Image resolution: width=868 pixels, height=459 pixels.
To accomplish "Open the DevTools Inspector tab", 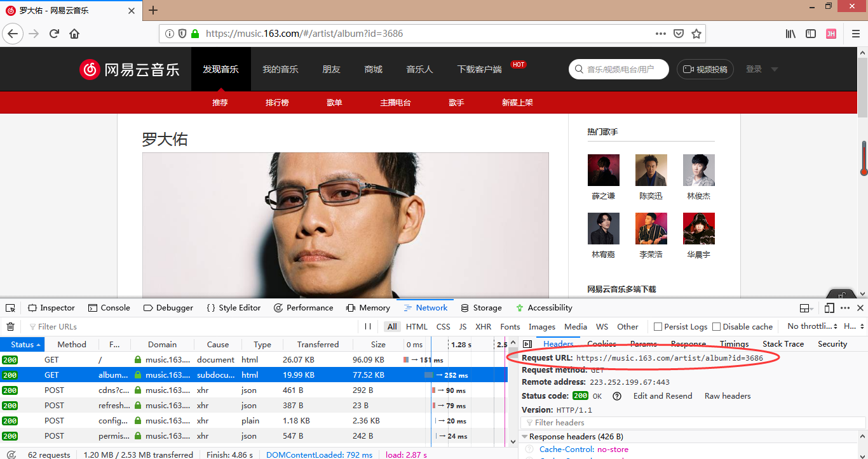I will pyautogui.click(x=51, y=308).
